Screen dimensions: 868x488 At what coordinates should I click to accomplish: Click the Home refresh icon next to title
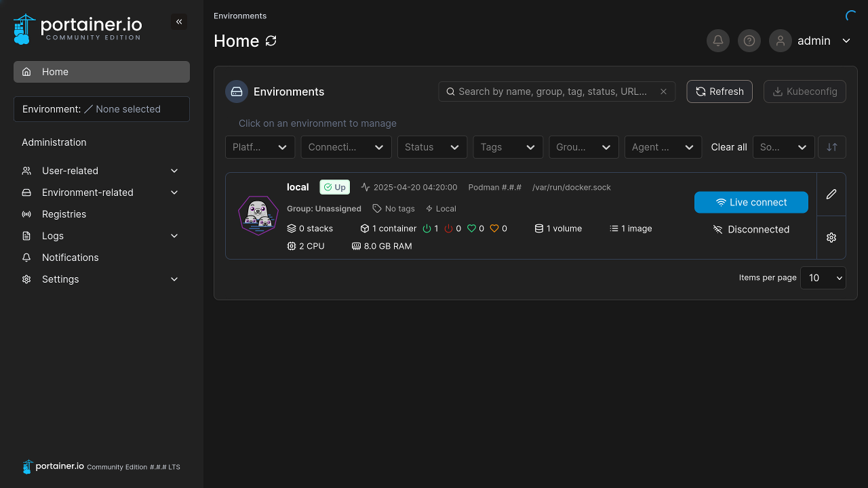click(x=271, y=41)
